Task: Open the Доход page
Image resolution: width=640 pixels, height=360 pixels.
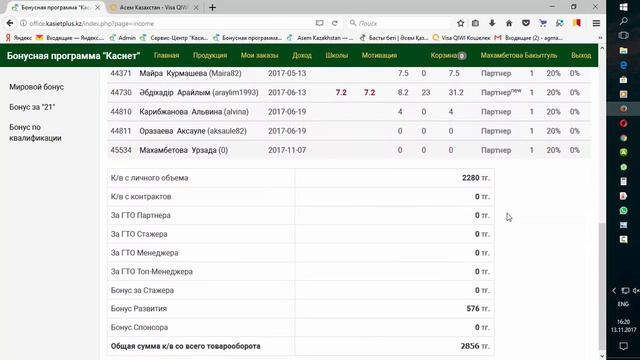Action: click(302, 55)
